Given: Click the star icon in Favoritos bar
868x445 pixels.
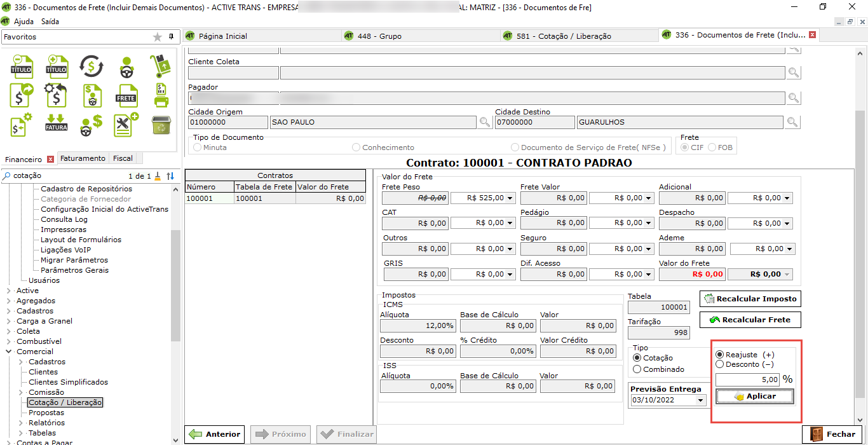Looking at the screenshot, I should tap(158, 37).
